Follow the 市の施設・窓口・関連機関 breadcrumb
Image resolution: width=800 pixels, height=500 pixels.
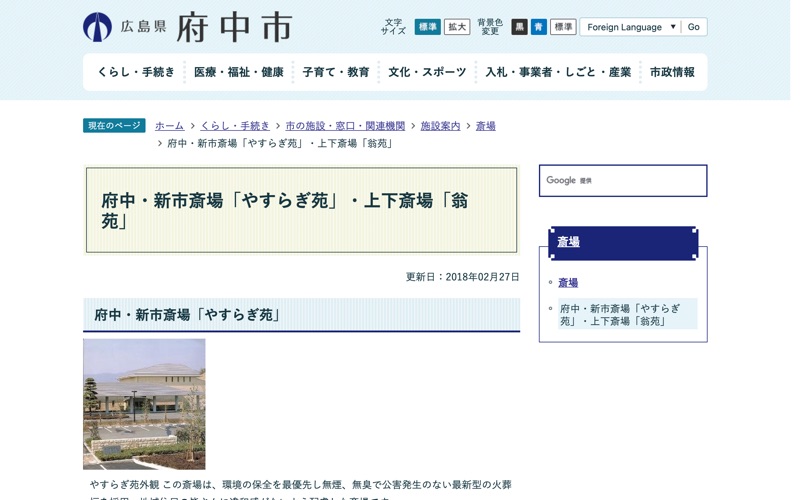pos(345,126)
